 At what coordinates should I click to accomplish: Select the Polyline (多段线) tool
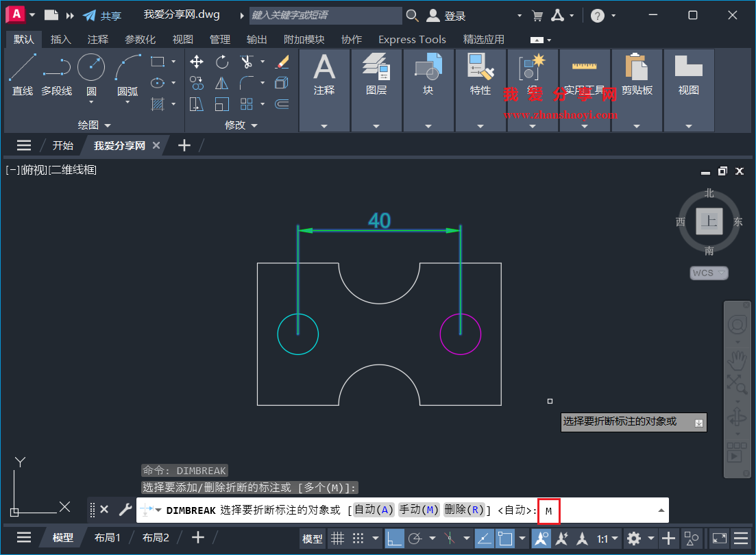click(56, 74)
